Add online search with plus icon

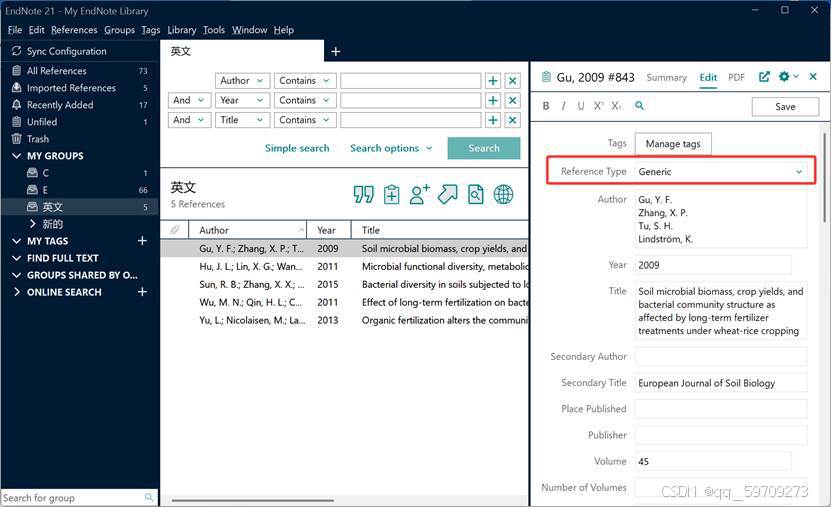coord(142,291)
